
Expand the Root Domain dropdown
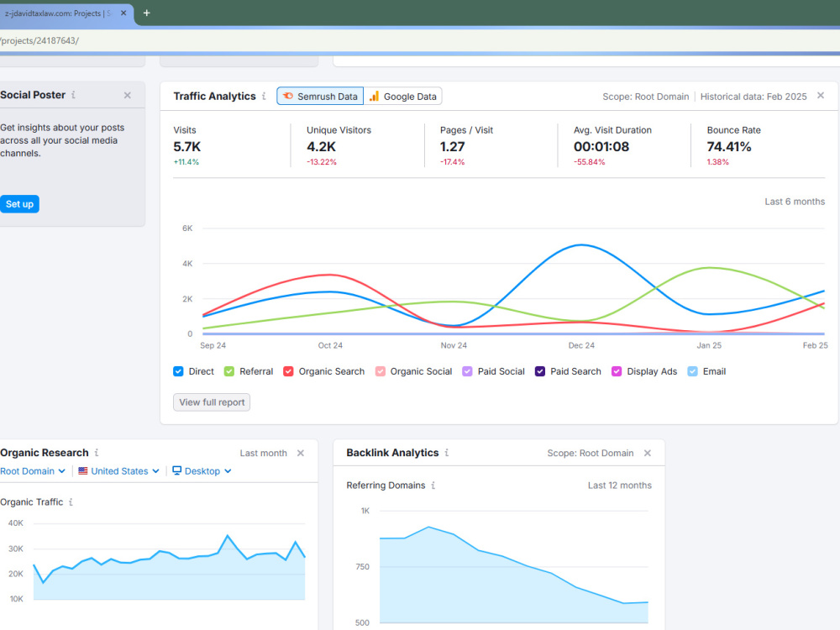[33, 471]
